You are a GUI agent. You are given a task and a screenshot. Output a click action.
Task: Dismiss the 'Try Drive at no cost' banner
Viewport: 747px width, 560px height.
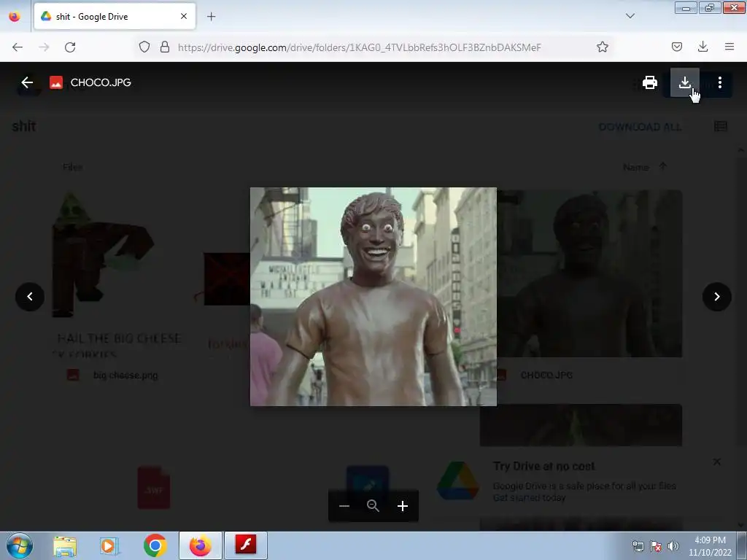coord(717,462)
